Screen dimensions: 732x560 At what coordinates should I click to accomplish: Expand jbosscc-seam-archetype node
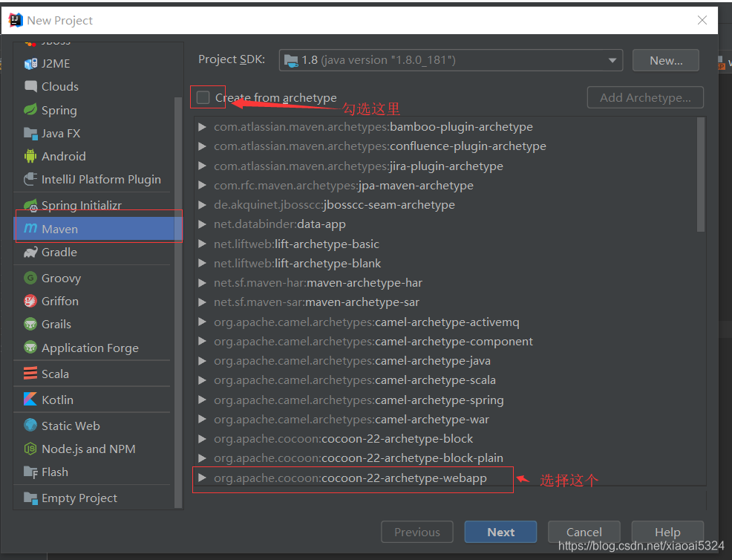(202, 204)
